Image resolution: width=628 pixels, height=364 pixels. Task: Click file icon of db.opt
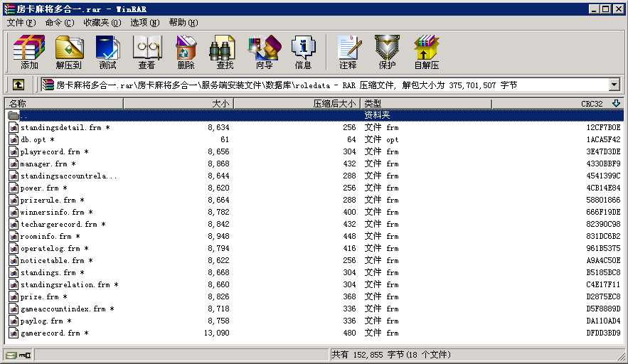point(14,140)
